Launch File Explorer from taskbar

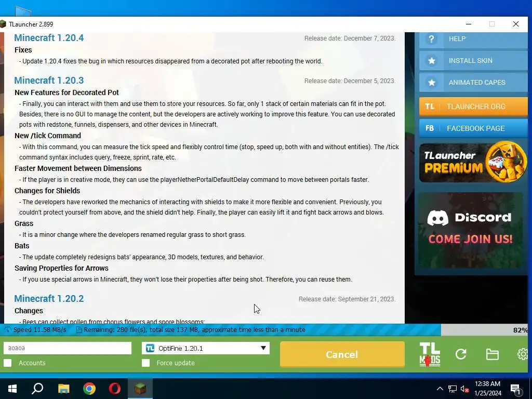pos(63,389)
